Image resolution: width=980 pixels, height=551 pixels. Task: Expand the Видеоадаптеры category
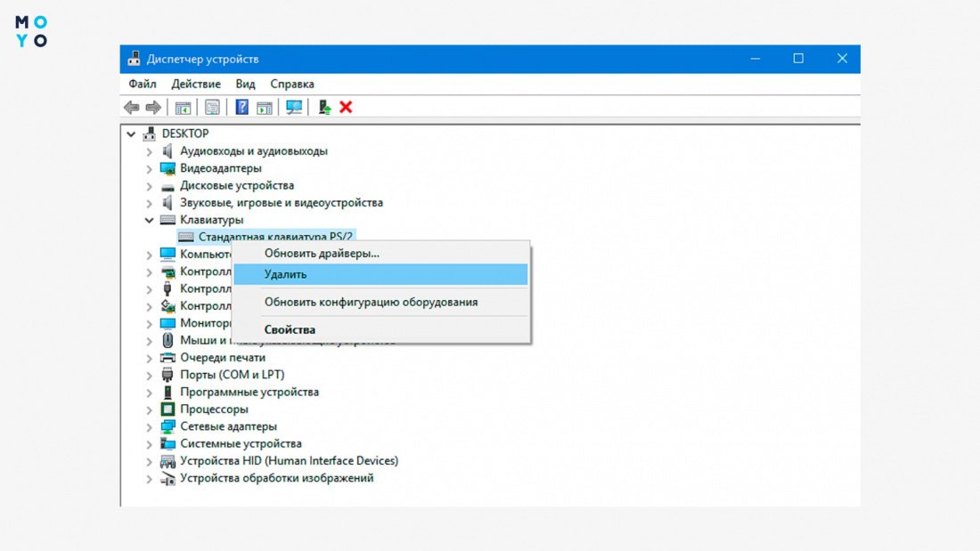[x=149, y=168]
